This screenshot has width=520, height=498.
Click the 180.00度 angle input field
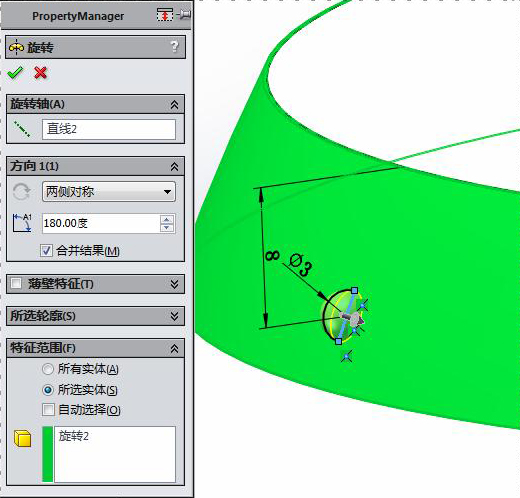101,223
